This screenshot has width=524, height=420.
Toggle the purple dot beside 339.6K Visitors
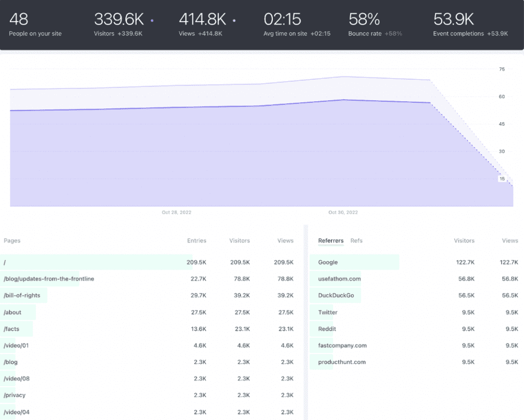152,20
